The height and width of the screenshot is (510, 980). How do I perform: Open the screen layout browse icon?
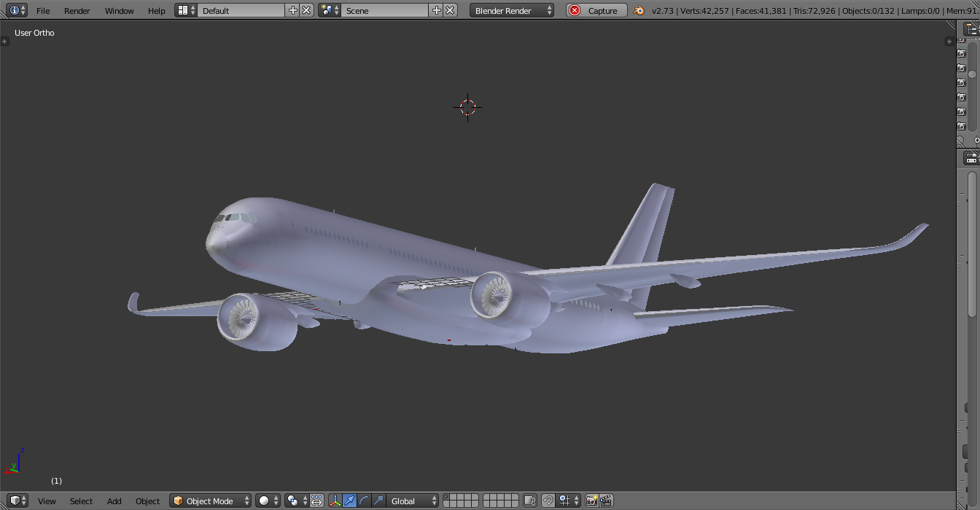186,10
